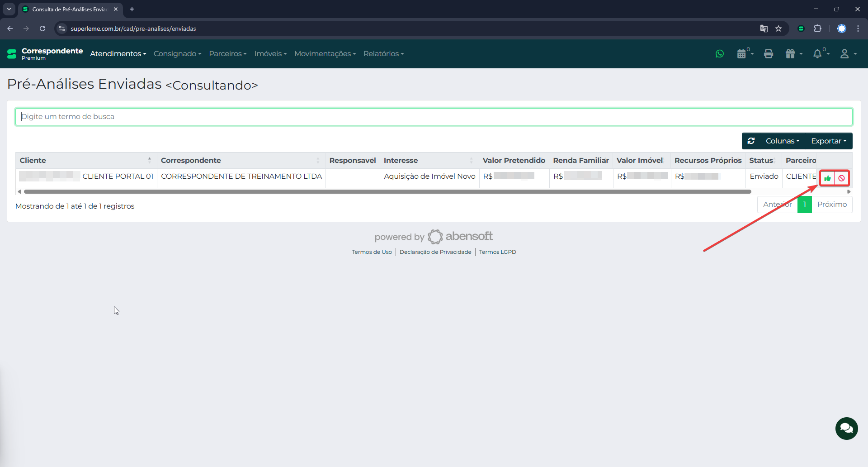Focus the search term input field
This screenshot has width=868, height=467.
point(434,117)
